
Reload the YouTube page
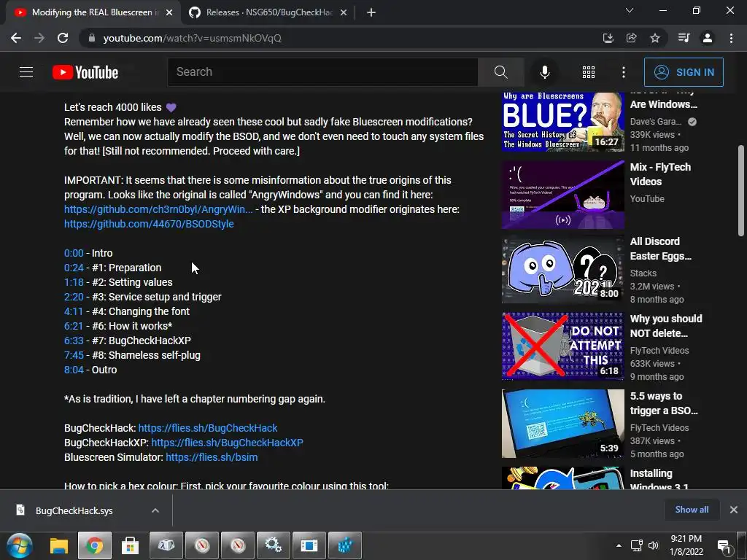63,38
